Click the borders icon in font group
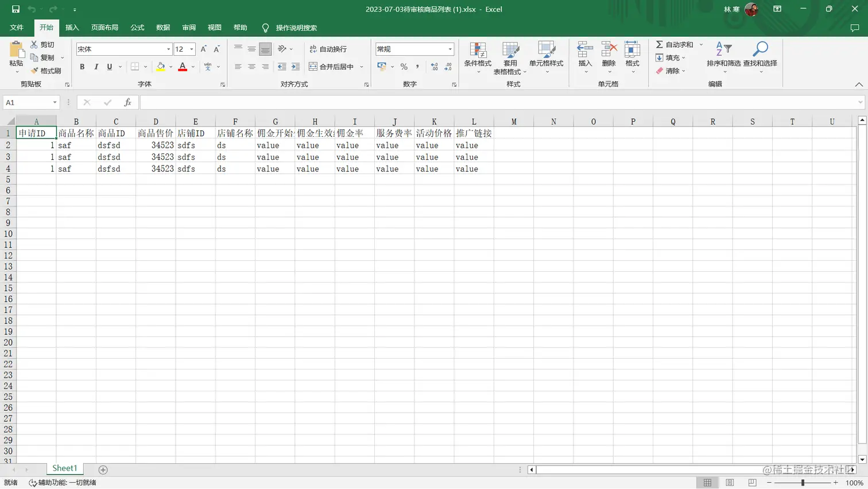Screen dimensions: 868x489 (135, 67)
